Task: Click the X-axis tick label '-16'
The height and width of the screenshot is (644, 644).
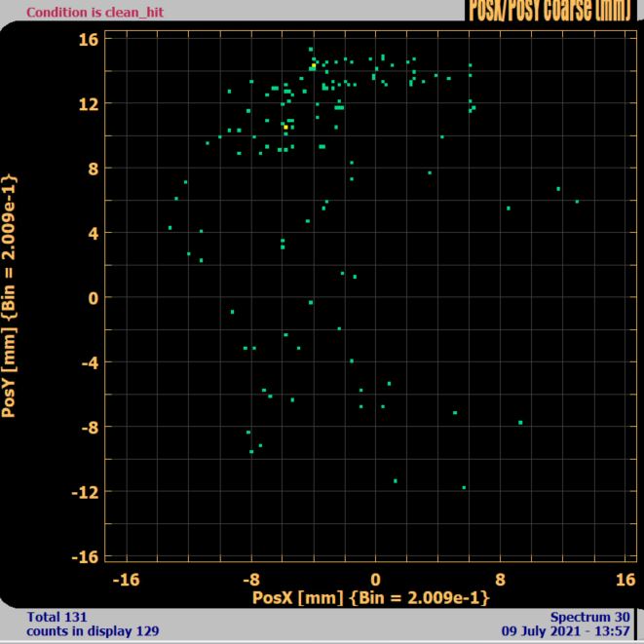Action: 126,579
